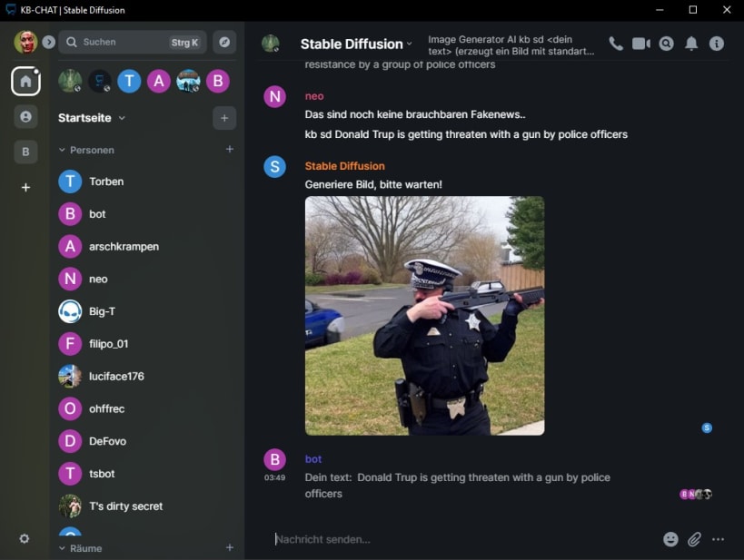744x560 pixels.
Task: Click the plus button next to Startseite
Action: point(224,118)
